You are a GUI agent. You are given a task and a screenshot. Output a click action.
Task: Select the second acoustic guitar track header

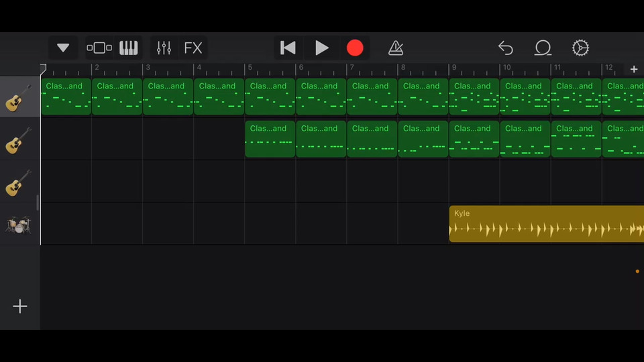coord(19,139)
